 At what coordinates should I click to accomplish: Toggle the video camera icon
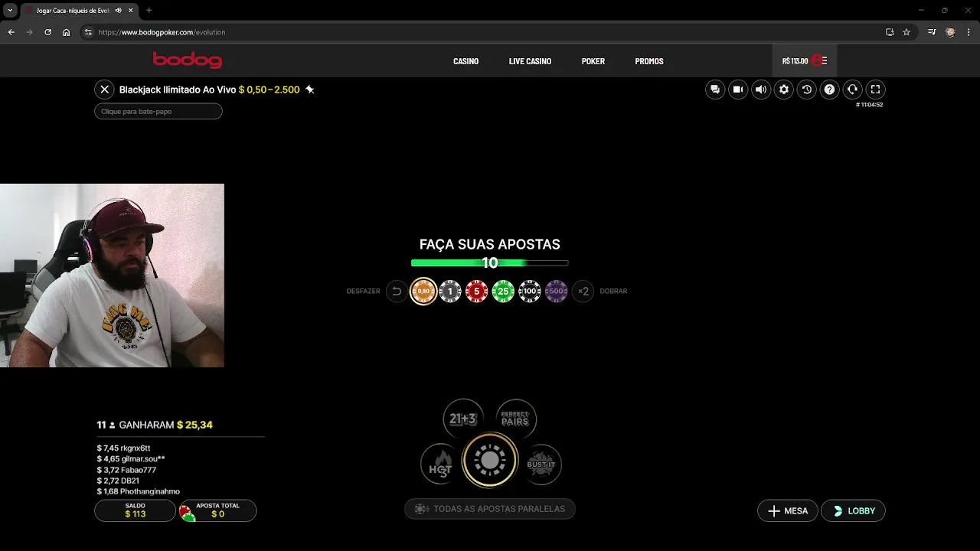(x=738, y=90)
